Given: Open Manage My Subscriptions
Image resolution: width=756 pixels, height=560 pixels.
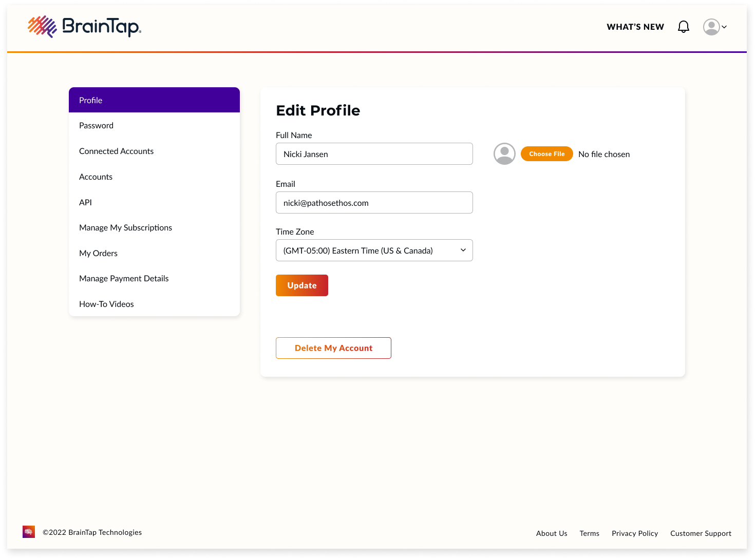Looking at the screenshot, I should 126,228.
